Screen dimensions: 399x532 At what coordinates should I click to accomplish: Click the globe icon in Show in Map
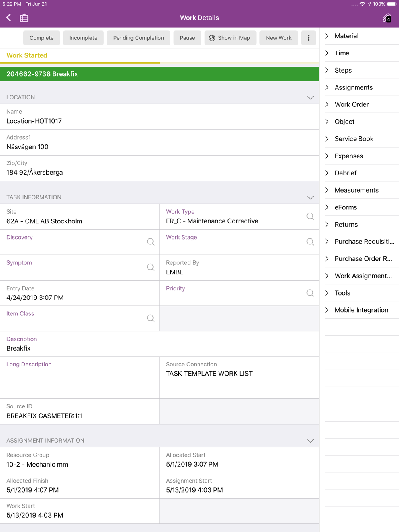(212, 38)
